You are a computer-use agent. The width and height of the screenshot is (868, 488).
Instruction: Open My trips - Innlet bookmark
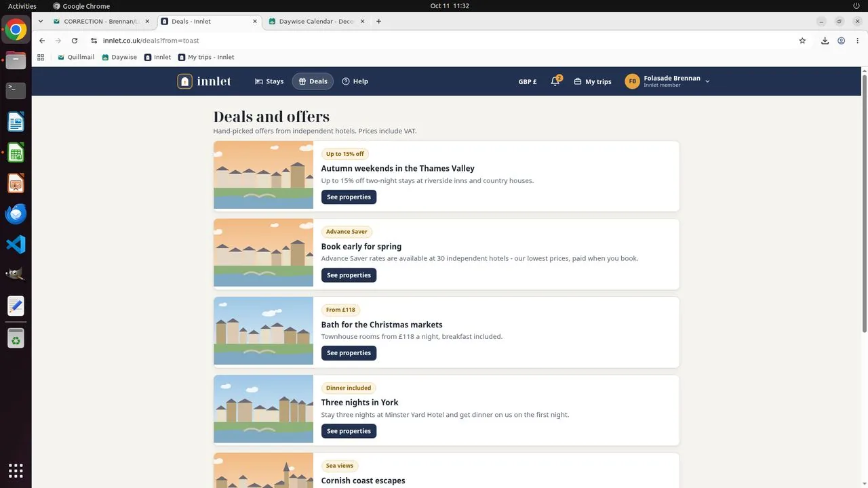206,57
